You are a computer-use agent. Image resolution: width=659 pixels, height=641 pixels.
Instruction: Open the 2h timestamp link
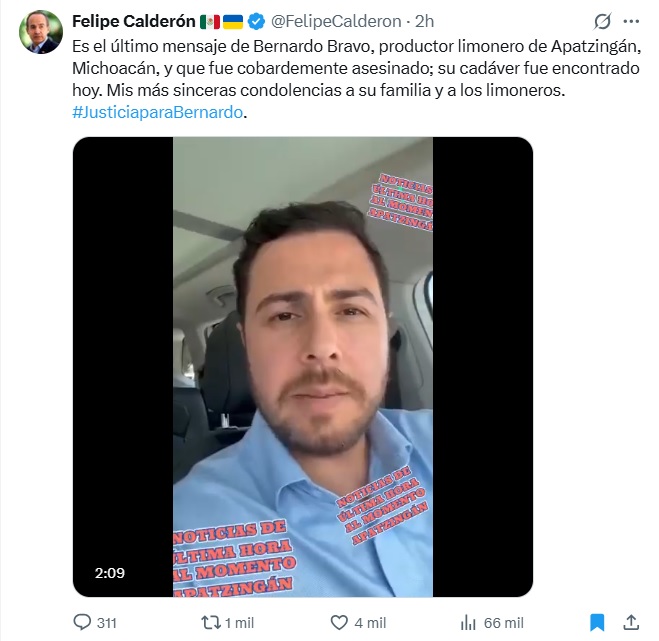click(424, 21)
